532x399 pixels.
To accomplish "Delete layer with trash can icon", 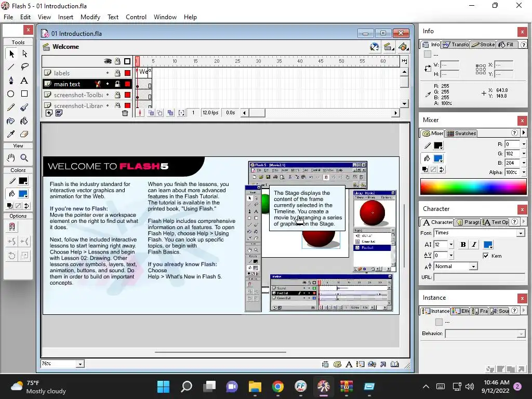I will pos(125,113).
